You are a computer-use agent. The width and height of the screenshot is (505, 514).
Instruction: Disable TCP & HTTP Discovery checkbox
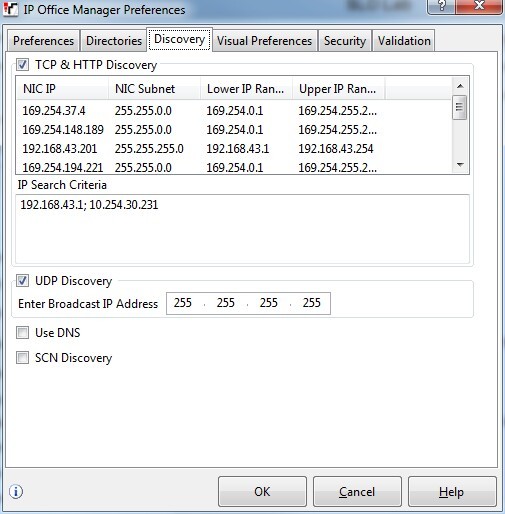point(22,64)
